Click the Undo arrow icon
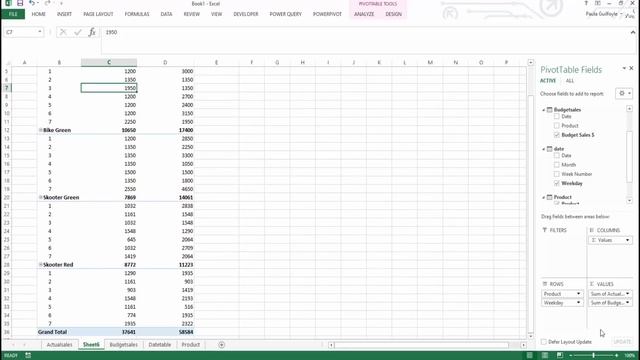Viewport: 640px width, 360px height. (x=31, y=3)
